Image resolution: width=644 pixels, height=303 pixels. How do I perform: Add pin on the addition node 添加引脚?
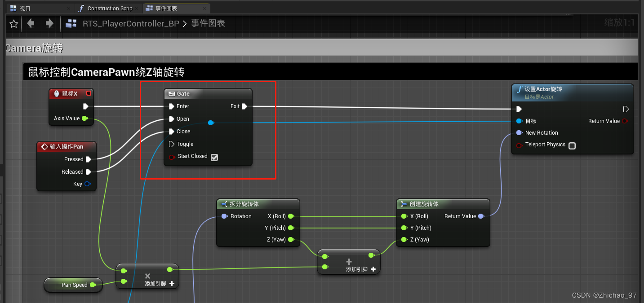[x=361, y=269]
